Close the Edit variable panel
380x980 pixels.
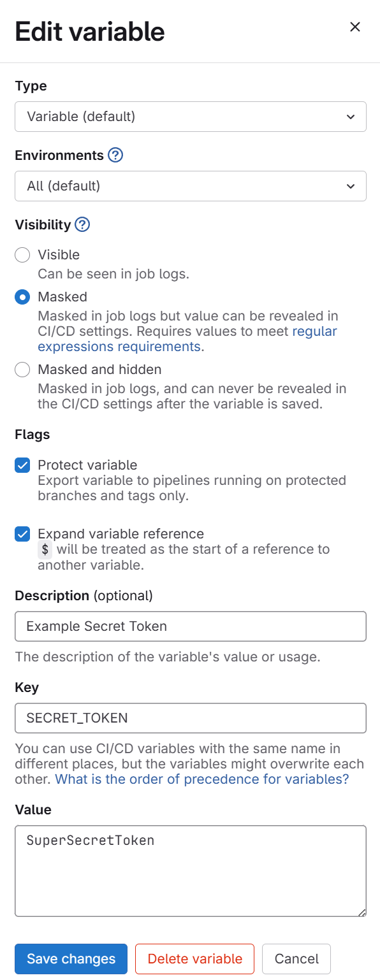355,27
